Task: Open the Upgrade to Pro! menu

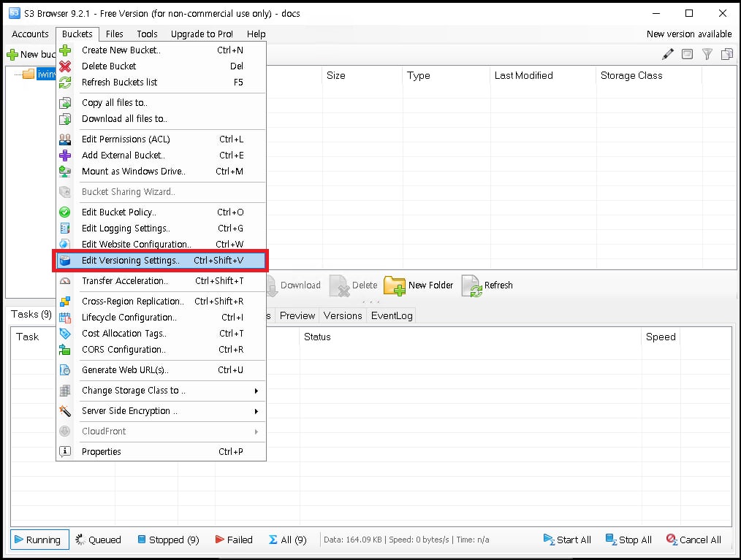Action: (202, 34)
